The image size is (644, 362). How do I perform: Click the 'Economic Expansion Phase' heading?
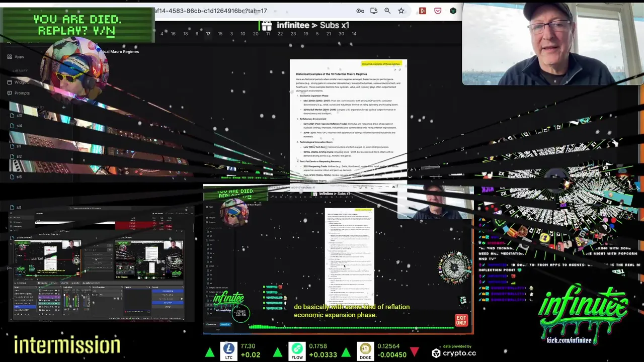pyautogui.click(x=314, y=96)
